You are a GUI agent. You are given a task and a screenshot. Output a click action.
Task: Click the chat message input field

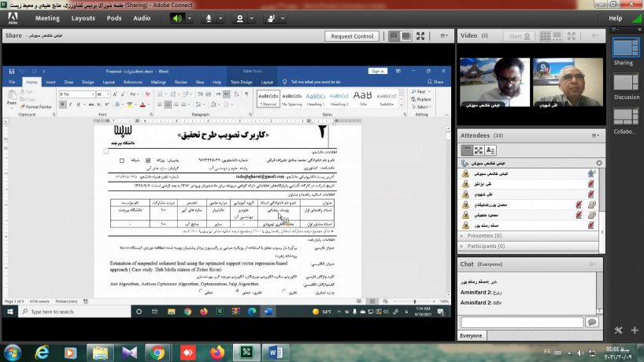coord(521,322)
